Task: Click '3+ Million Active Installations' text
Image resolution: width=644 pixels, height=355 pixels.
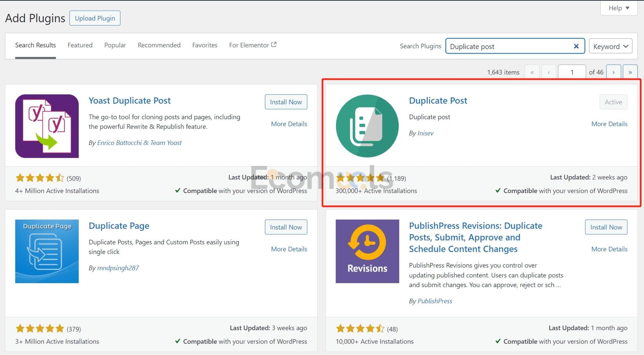Action: click(x=57, y=342)
